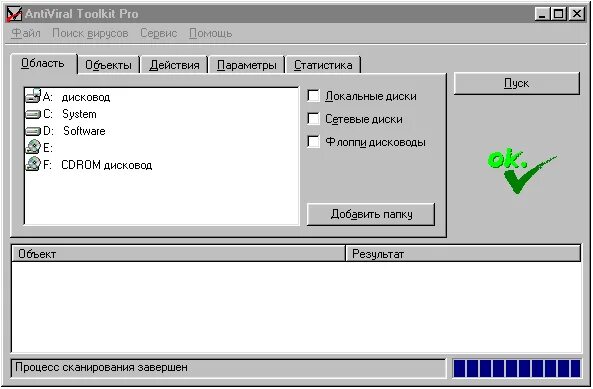593x389 pixels.
Task: Click the 'Процесс сканирования завершен' status text
Action: pos(101,367)
